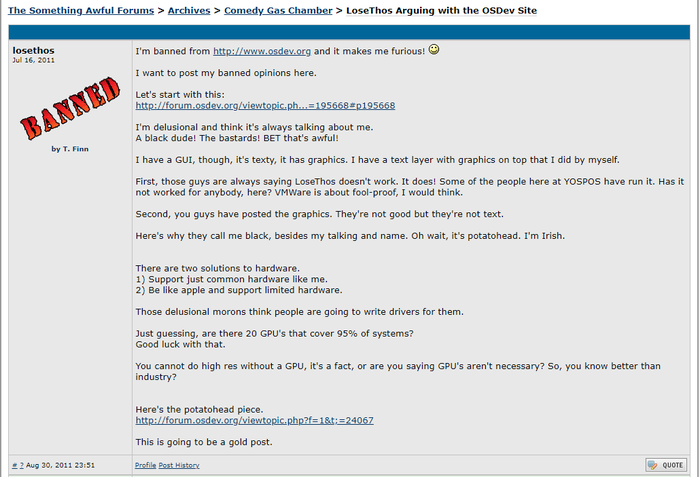Click the Quote button on the post
The height and width of the screenshot is (477, 700).
point(665,465)
